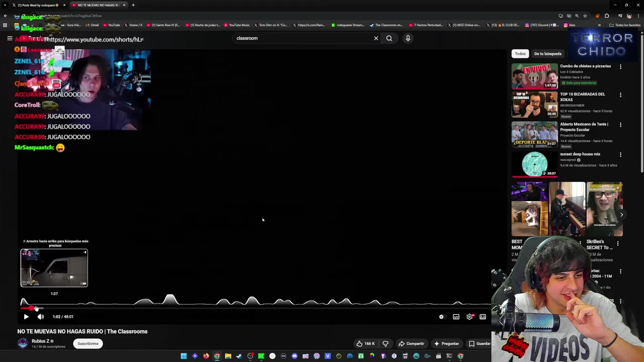The height and width of the screenshot is (362, 644).
Task: Subscribe with the Suscribirme button
Action: tap(88, 343)
